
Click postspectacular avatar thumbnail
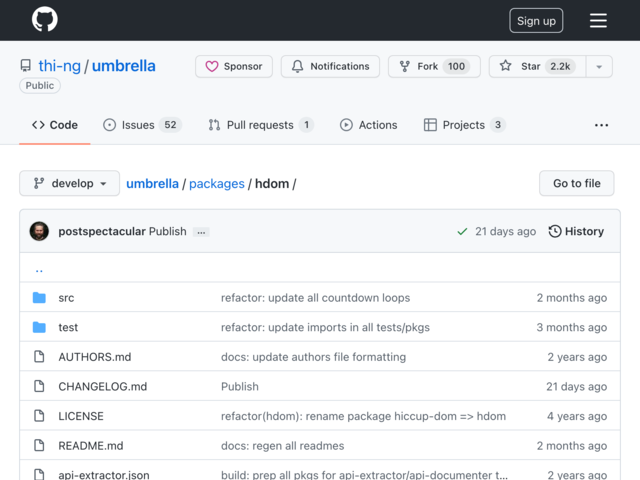point(39,231)
